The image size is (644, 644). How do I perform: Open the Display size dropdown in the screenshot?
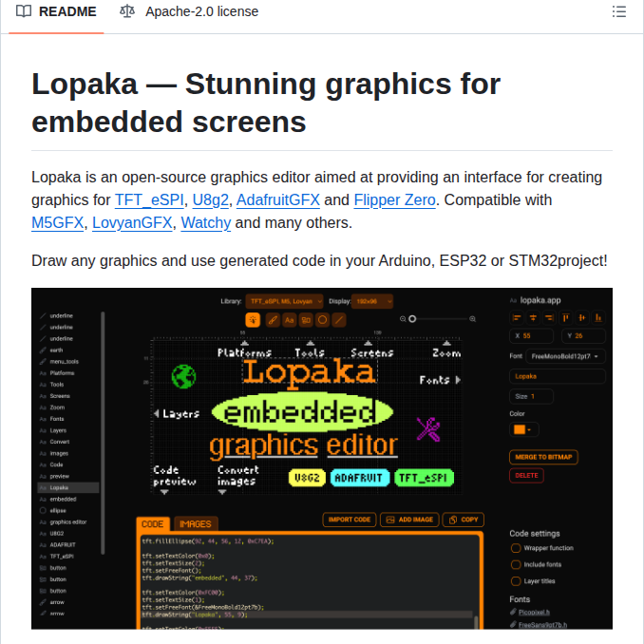click(x=372, y=301)
